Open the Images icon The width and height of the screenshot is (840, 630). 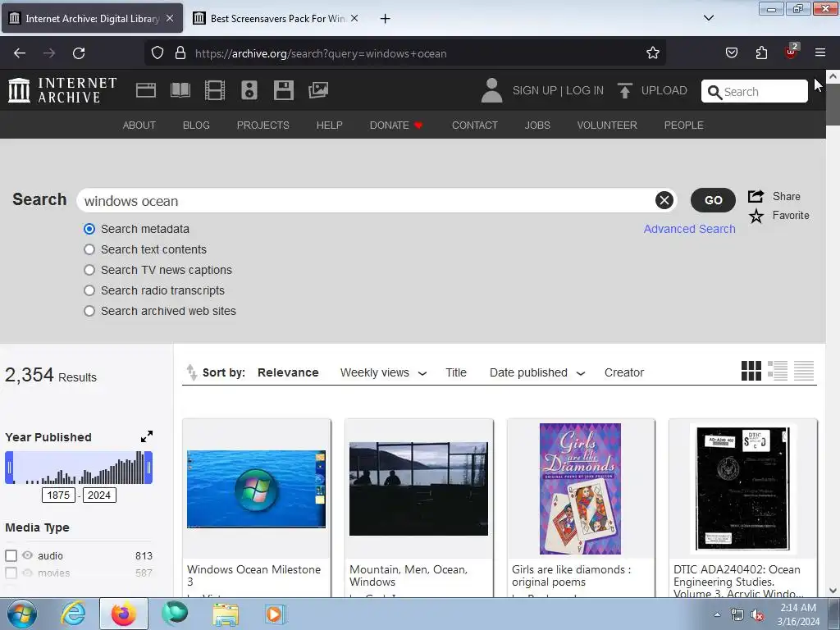(318, 90)
